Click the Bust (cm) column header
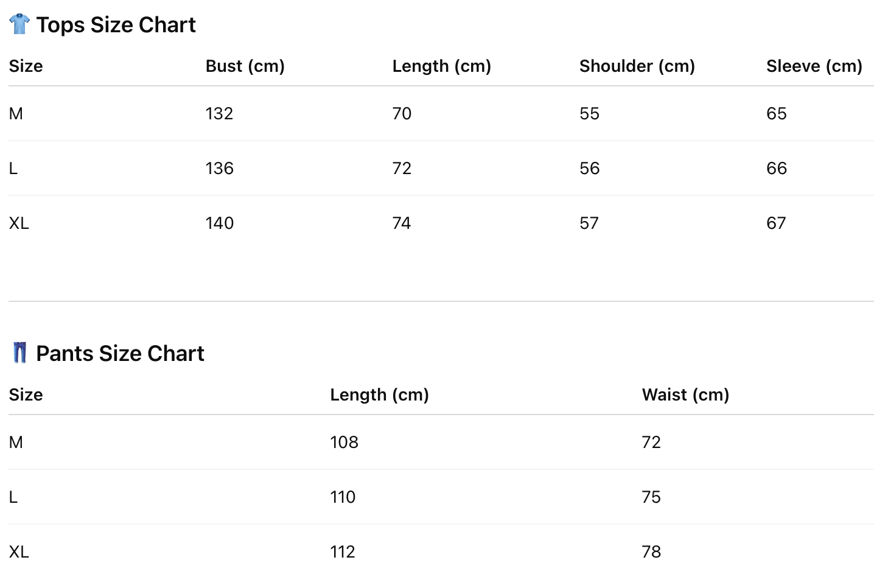The height and width of the screenshot is (588, 874). tap(245, 66)
